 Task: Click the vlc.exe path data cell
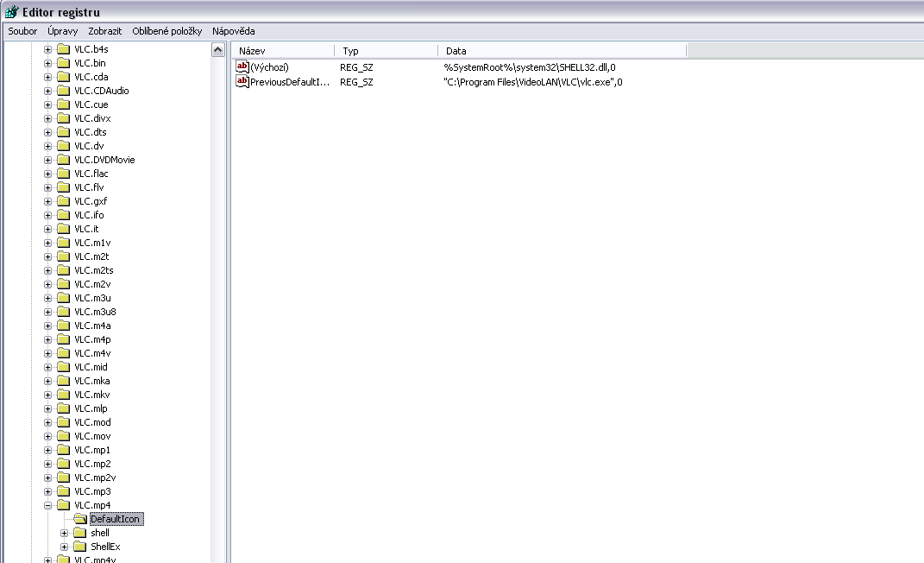tap(532, 82)
